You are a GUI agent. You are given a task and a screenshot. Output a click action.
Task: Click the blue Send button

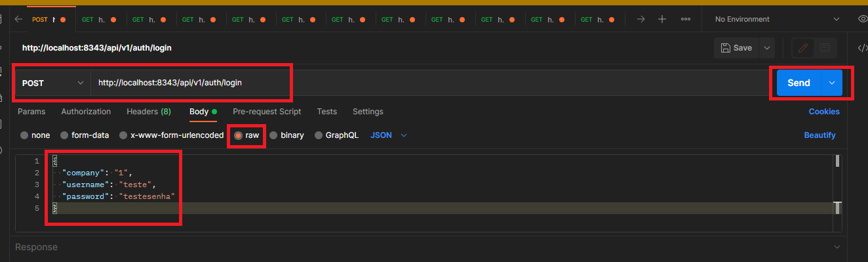799,83
